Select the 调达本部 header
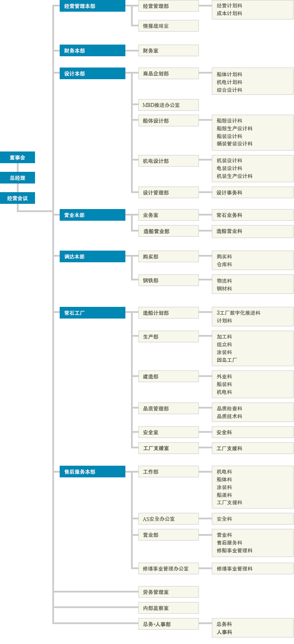Screen dimensions: 294x644 (92, 257)
